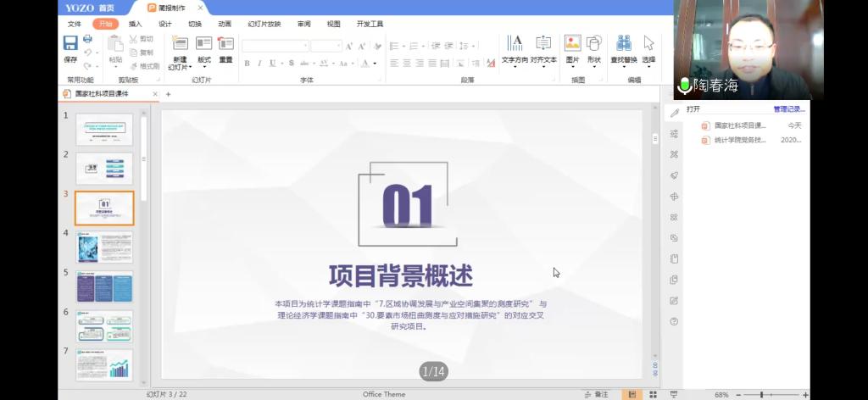
Task: Click the help question mark sidebar icon
Action: (674, 321)
